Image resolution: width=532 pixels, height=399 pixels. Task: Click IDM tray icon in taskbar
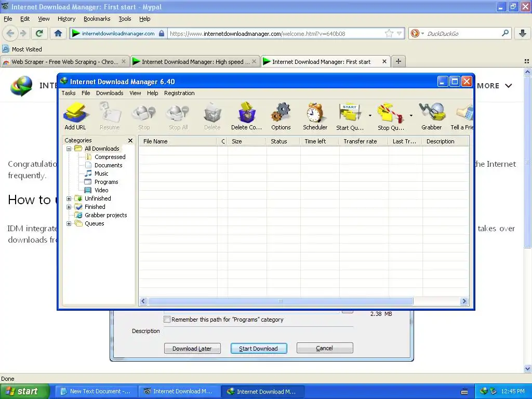point(484,391)
